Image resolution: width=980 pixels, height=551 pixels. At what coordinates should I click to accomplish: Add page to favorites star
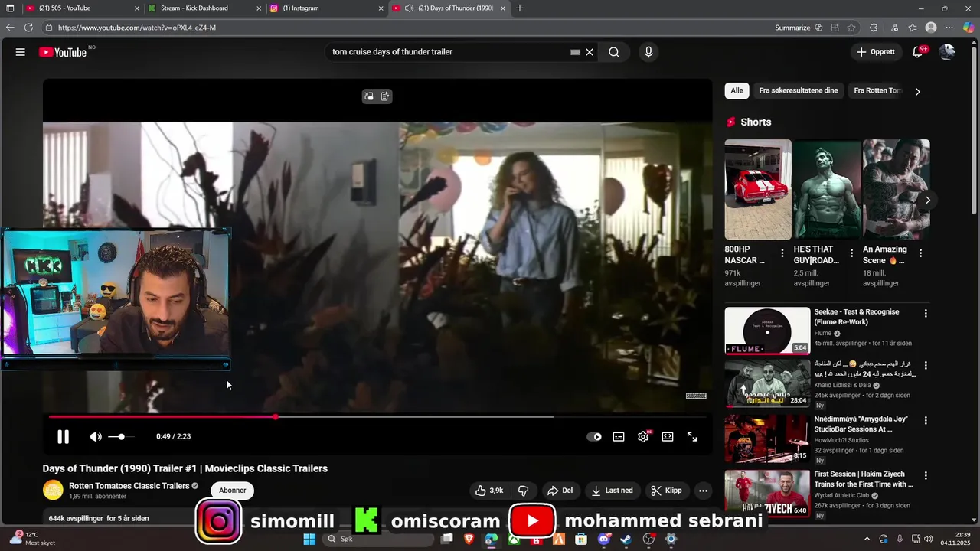coord(851,28)
